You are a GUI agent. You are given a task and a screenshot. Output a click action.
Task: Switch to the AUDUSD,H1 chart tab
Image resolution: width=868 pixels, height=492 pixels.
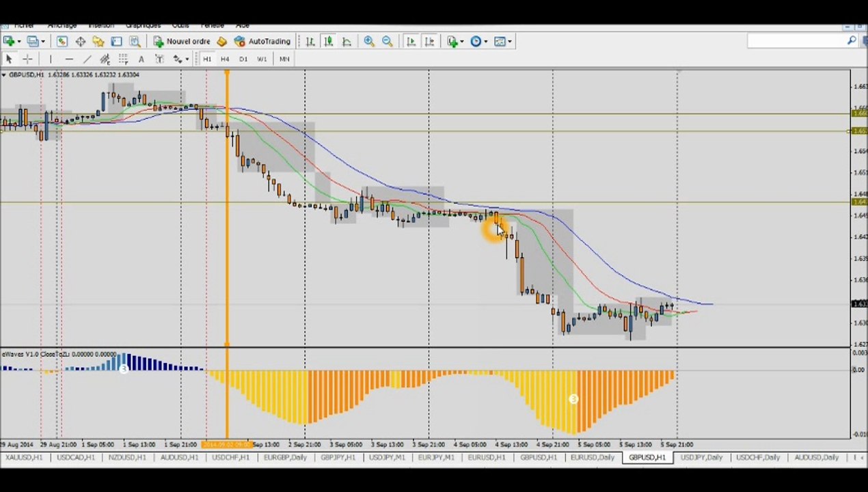tap(179, 457)
